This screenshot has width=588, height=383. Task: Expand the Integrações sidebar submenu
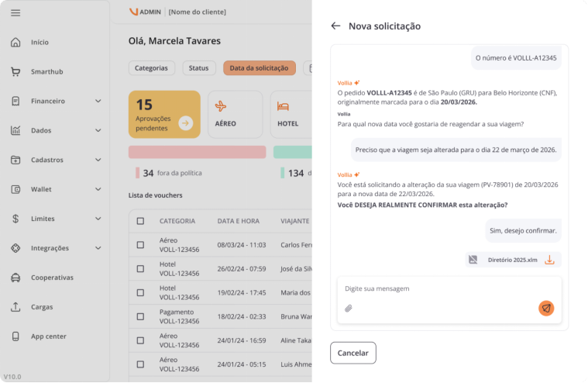point(98,248)
